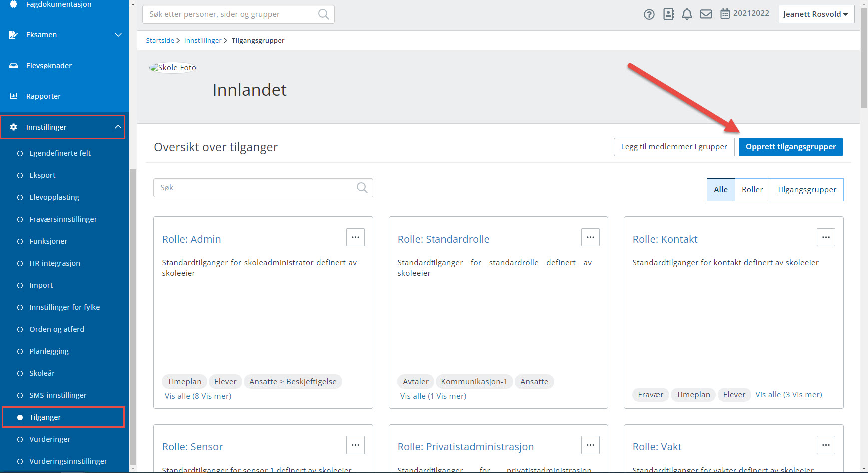The image size is (868, 473).
Task: Open Vurderingsinnstillinger in settings menu
Action: pos(68,461)
